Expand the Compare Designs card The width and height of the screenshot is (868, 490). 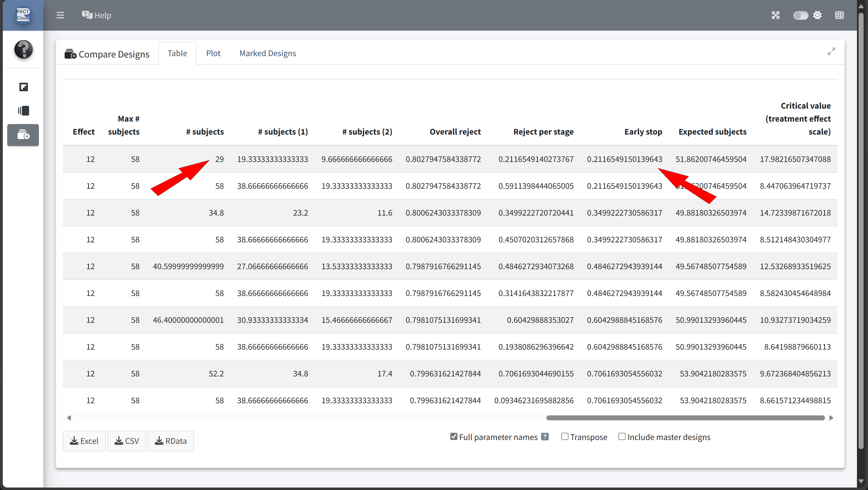click(831, 51)
